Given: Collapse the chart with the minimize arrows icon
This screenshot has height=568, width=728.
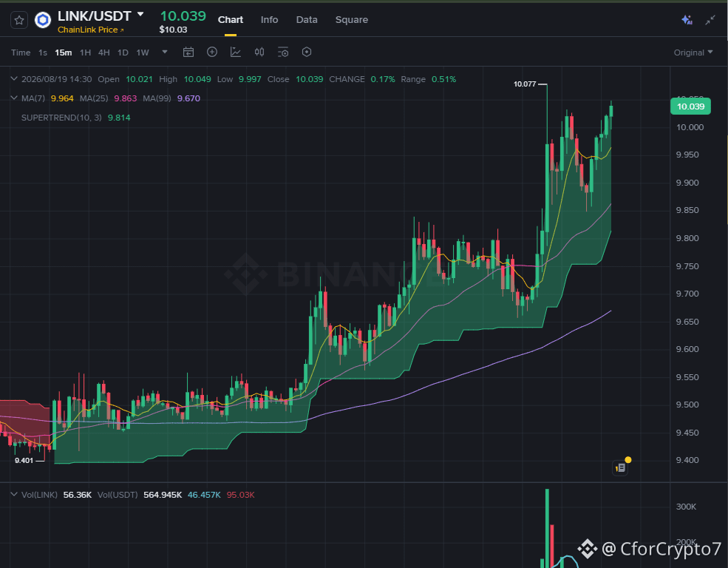Looking at the screenshot, I should (710, 20).
